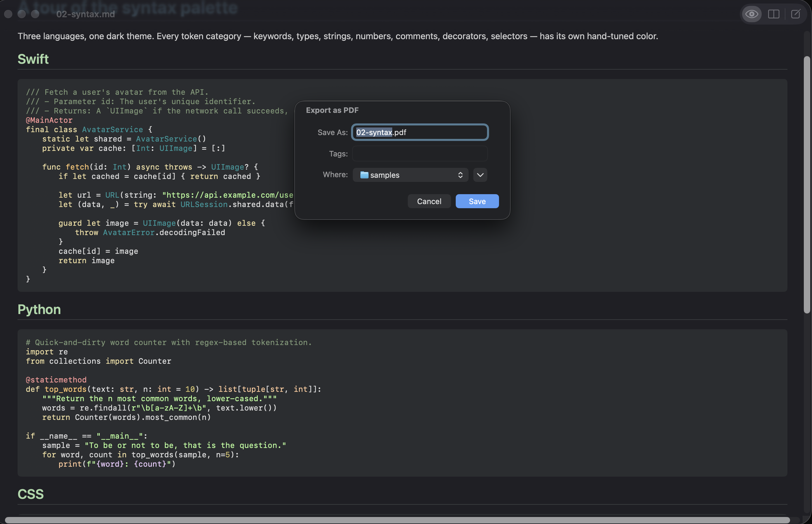
Task: Click 'return Counter(words).most_common(n)' line
Action: (x=127, y=417)
